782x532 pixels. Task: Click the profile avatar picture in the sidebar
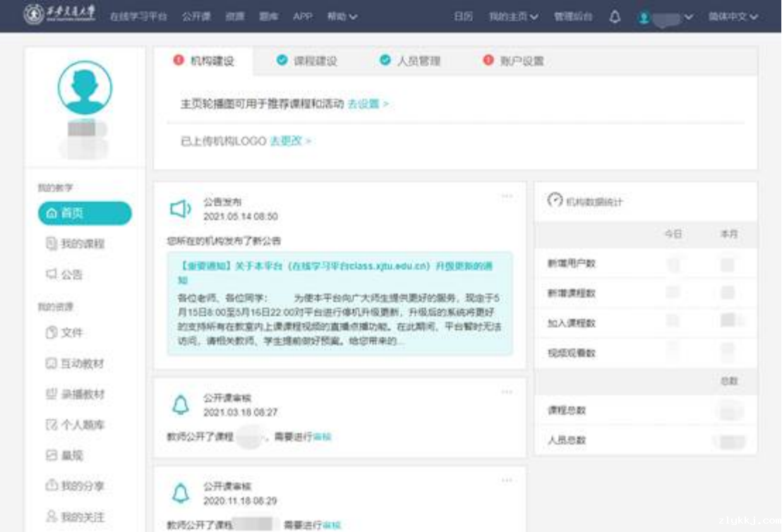pyautogui.click(x=85, y=87)
